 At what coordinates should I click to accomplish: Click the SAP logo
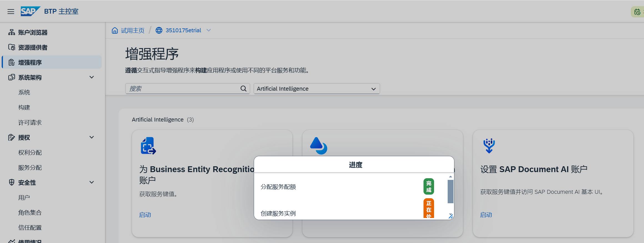(x=31, y=11)
